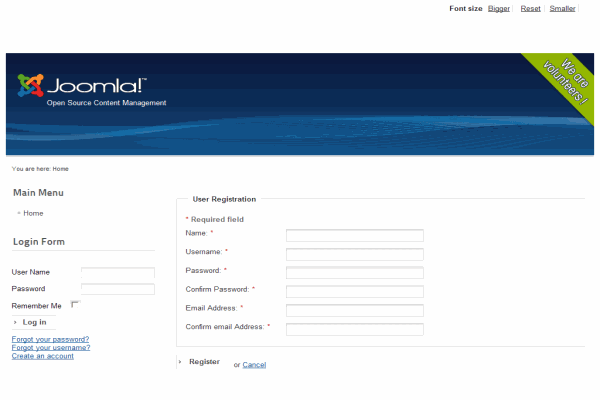
Task: Open Home in the Main Menu
Action: tap(33, 213)
